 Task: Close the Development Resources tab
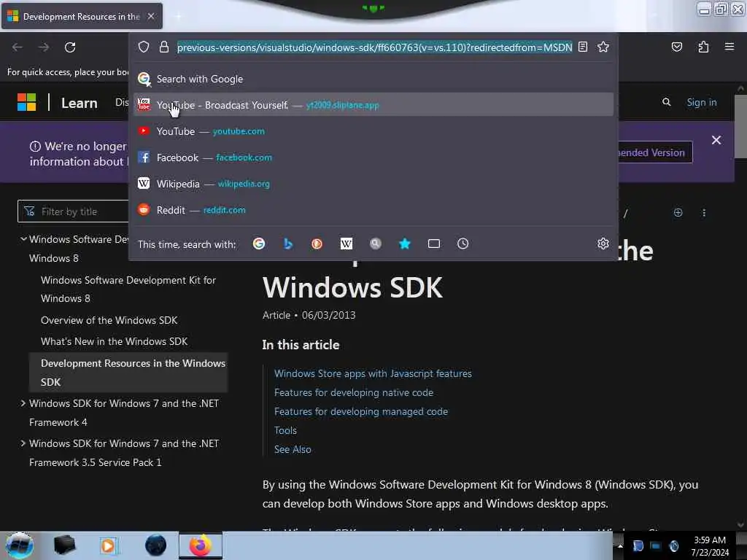[151, 16]
